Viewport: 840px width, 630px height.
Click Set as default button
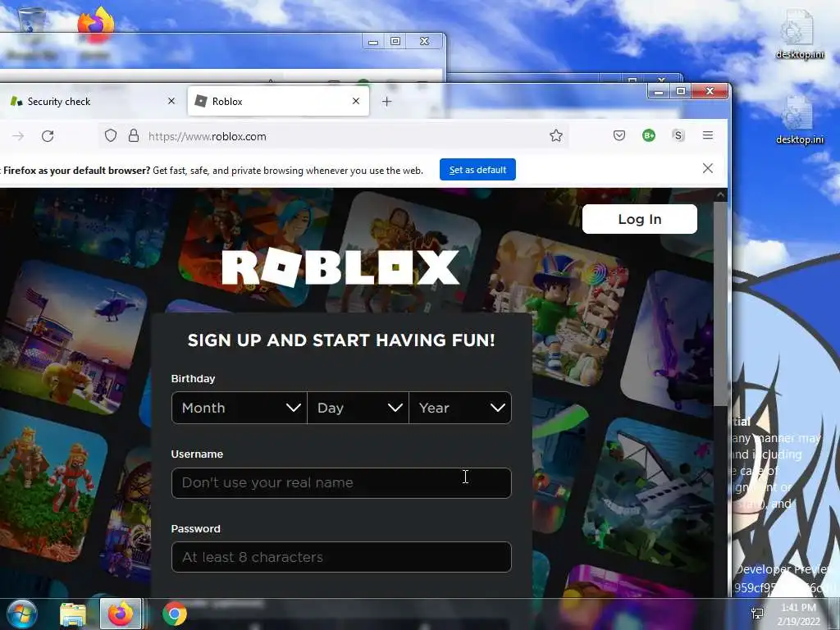point(477,169)
